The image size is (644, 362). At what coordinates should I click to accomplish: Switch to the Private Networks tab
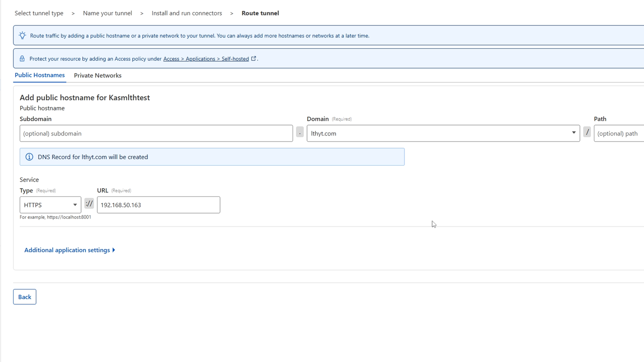click(x=98, y=75)
